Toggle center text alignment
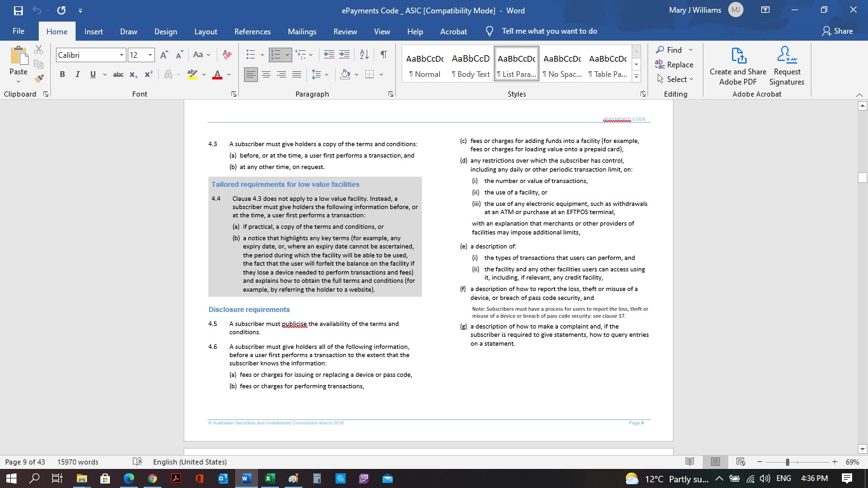This screenshot has height=488, width=868. [x=266, y=74]
